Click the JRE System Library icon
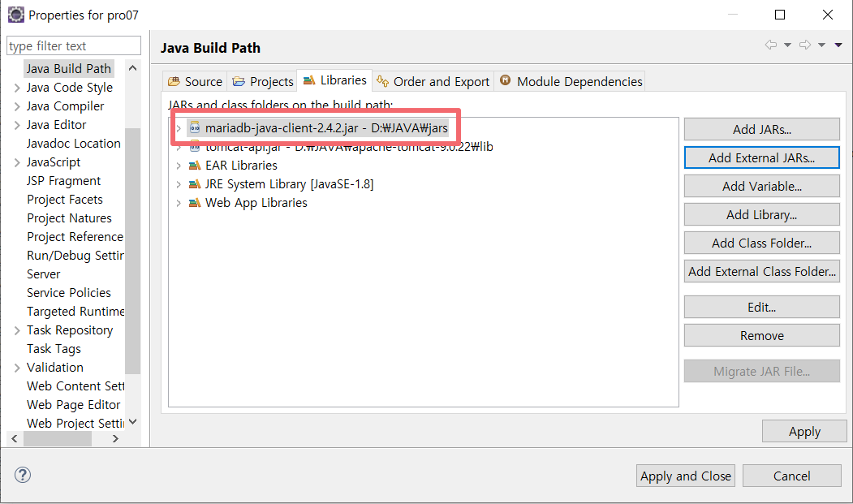The width and height of the screenshot is (853, 504). pos(194,184)
